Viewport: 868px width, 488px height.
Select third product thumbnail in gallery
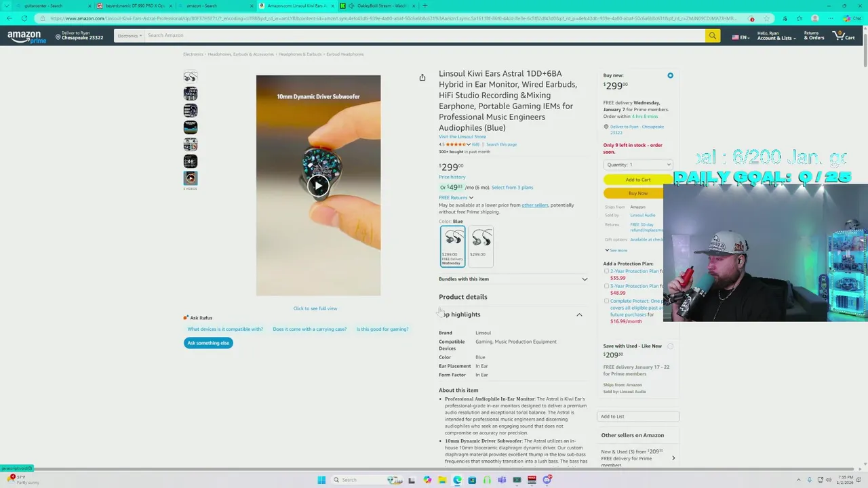[191, 110]
